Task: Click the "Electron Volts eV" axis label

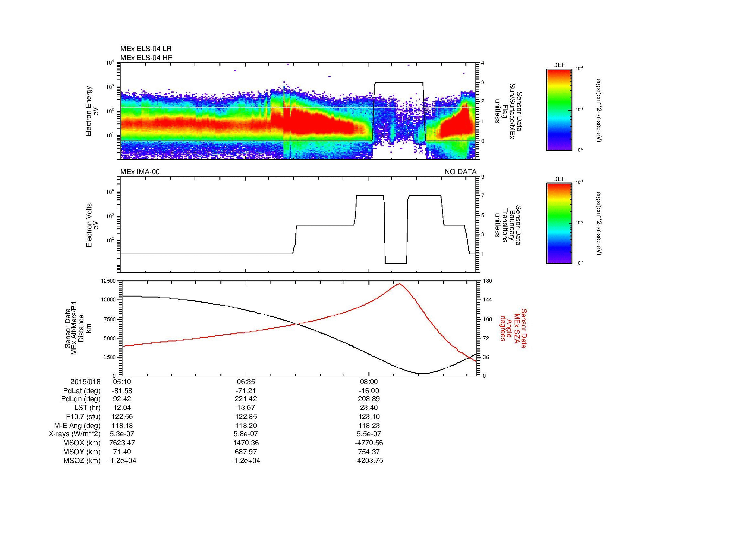Action: [x=92, y=225]
